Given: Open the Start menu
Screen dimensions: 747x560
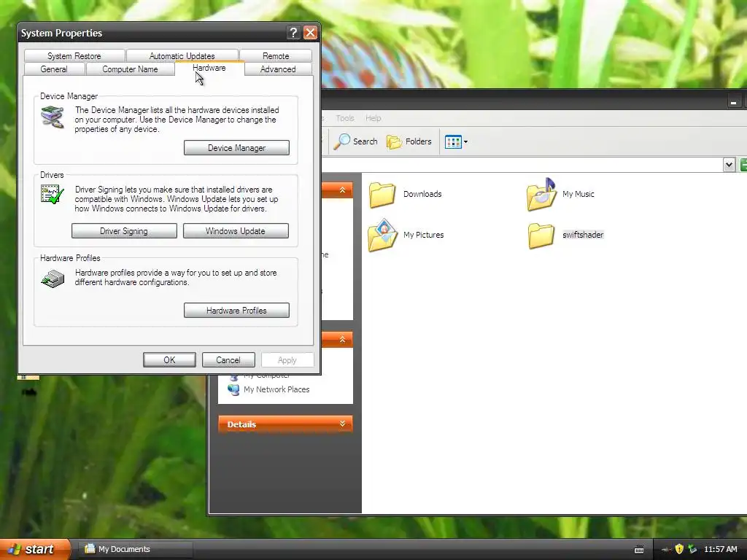Looking at the screenshot, I should tap(34, 549).
